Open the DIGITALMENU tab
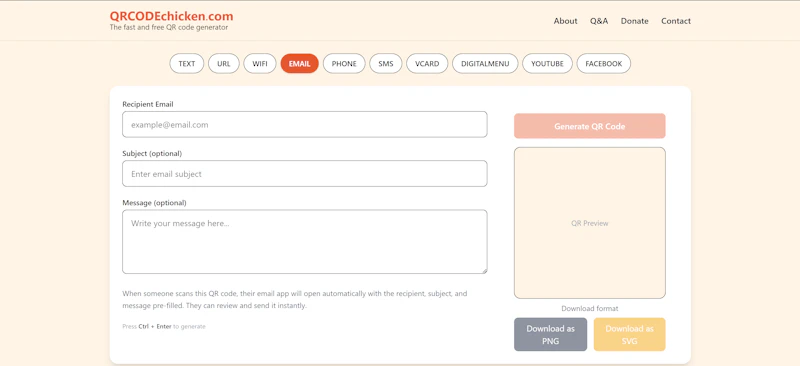The width and height of the screenshot is (800, 366). [x=485, y=64]
